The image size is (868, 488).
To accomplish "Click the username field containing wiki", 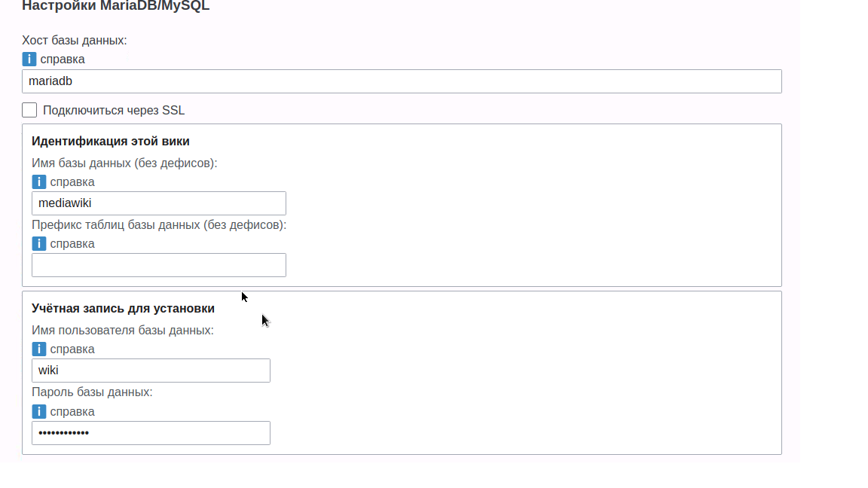I will point(151,371).
